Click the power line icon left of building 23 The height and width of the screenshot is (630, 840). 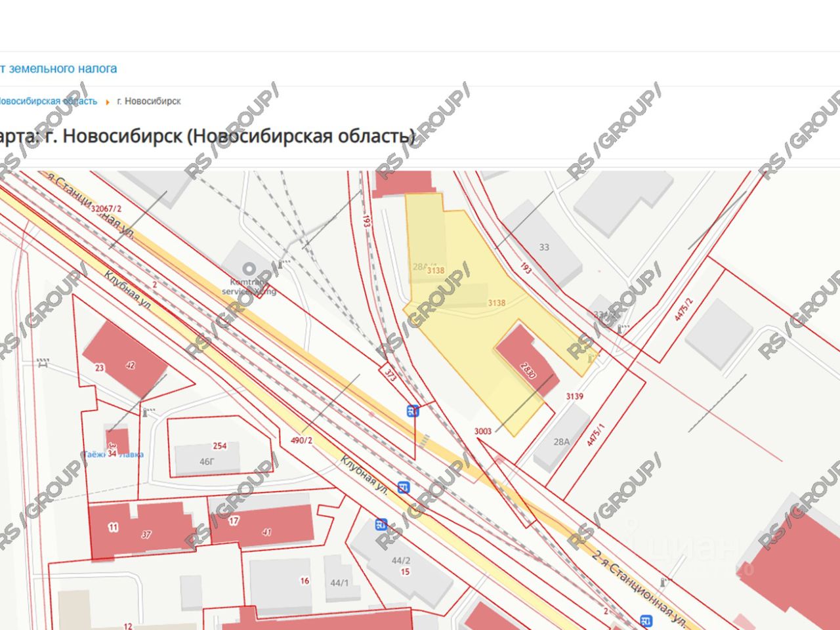click(x=43, y=362)
